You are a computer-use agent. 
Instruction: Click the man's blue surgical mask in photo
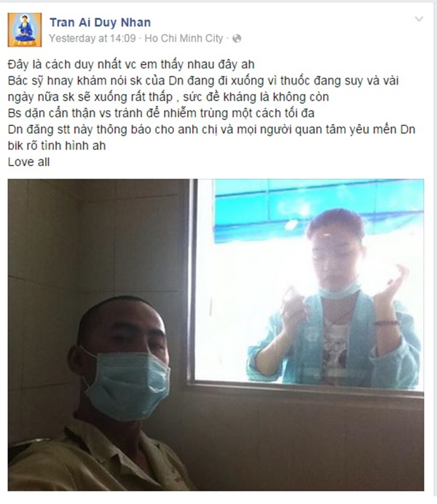(127, 385)
